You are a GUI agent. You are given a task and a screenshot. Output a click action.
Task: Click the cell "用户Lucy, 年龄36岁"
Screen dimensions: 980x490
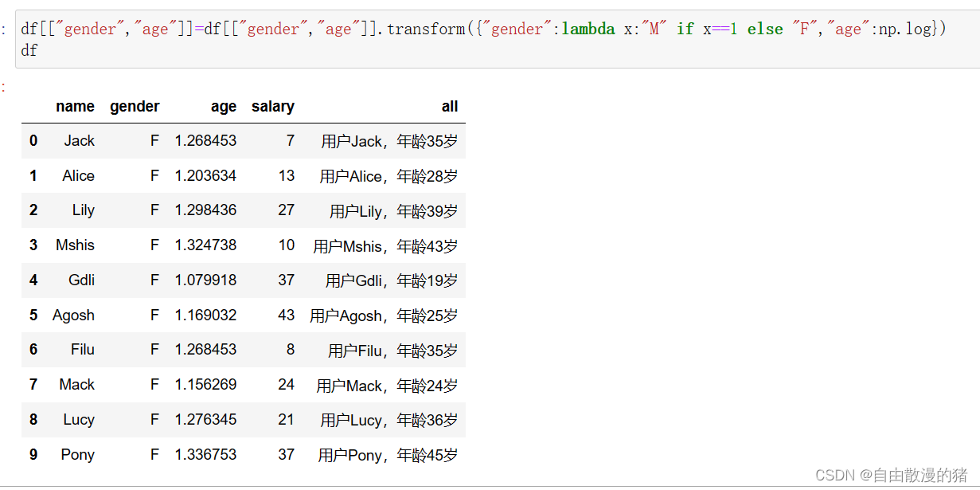click(390, 421)
